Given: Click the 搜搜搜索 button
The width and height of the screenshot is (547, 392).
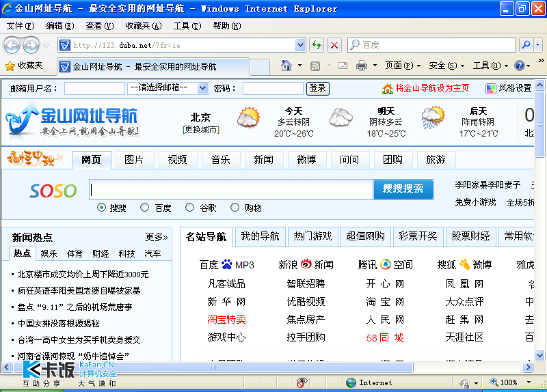Looking at the screenshot, I should (x=403, y=189).
